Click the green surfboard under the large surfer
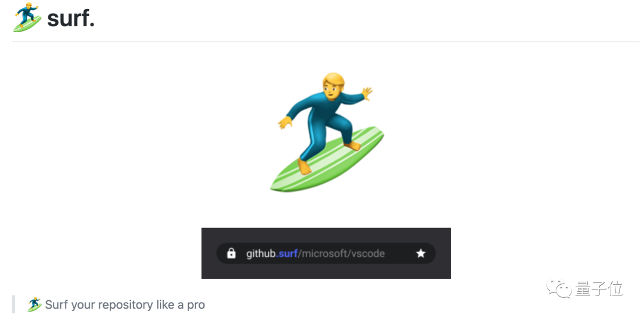Image resolution: width=644 pixels, height=317 pixels. (x=327, y=160)
